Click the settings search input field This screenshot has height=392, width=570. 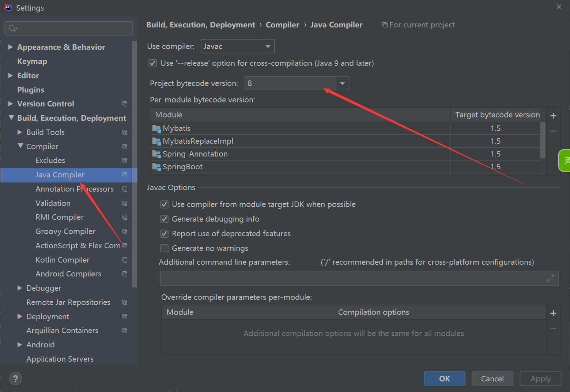point(69,28)
